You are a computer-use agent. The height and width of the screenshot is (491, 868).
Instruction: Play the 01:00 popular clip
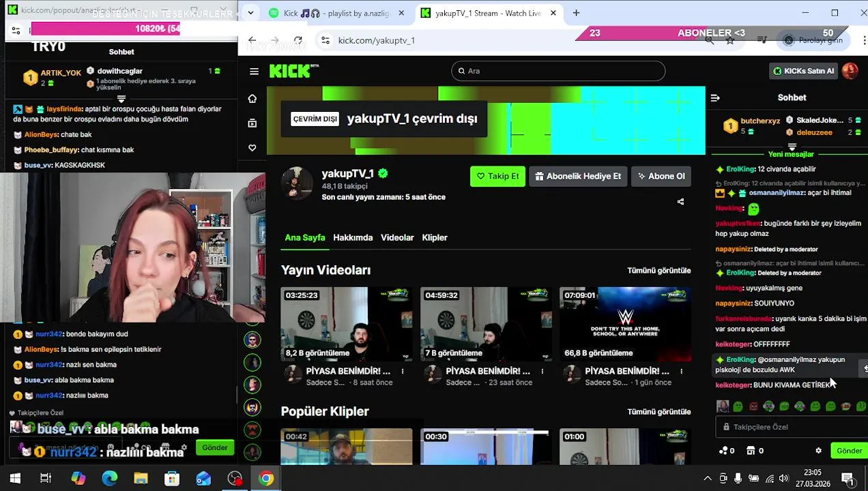[625, 447]
